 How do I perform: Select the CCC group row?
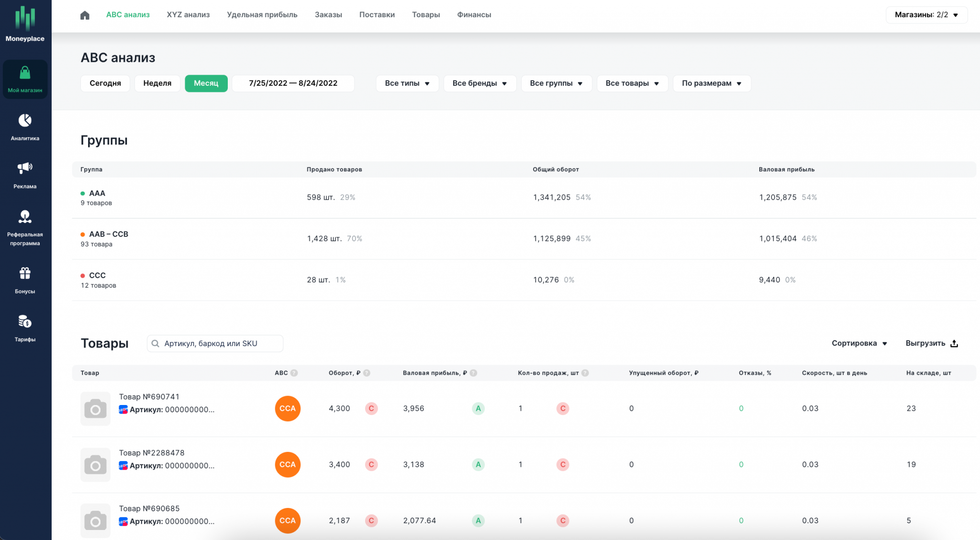524,280
